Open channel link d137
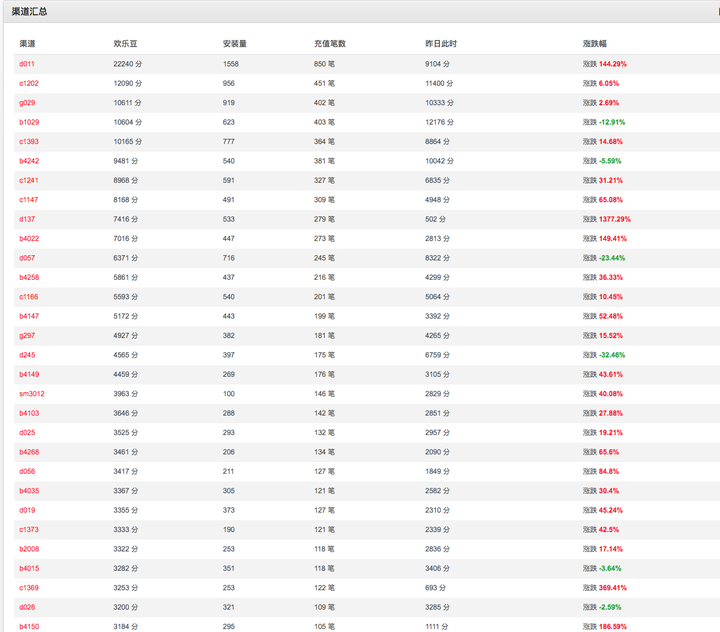Image resolution: width=720 pixels, height=632 pixels. click(x=27, y=219)
